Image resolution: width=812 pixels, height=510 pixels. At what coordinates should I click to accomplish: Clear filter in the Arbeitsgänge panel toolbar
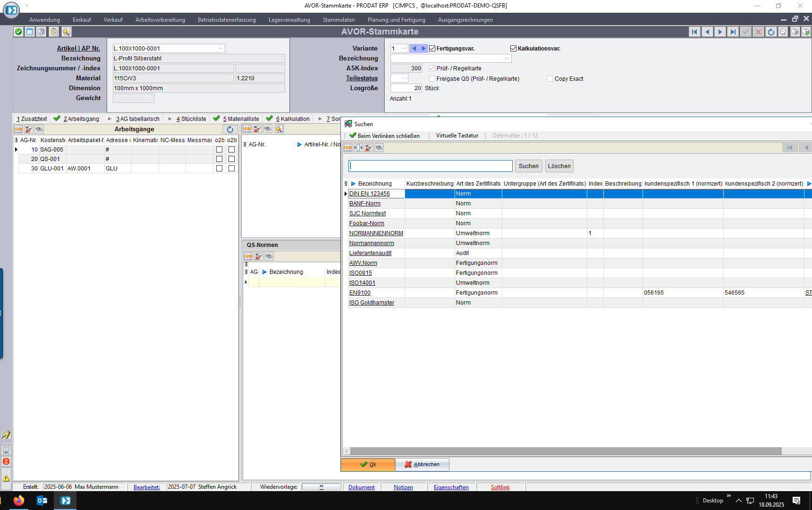pyautogui.click(x=29, y=129)
